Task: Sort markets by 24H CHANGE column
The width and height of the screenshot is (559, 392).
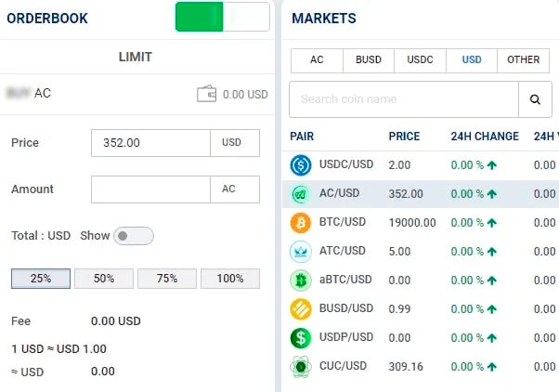Action: pos(485,137)
